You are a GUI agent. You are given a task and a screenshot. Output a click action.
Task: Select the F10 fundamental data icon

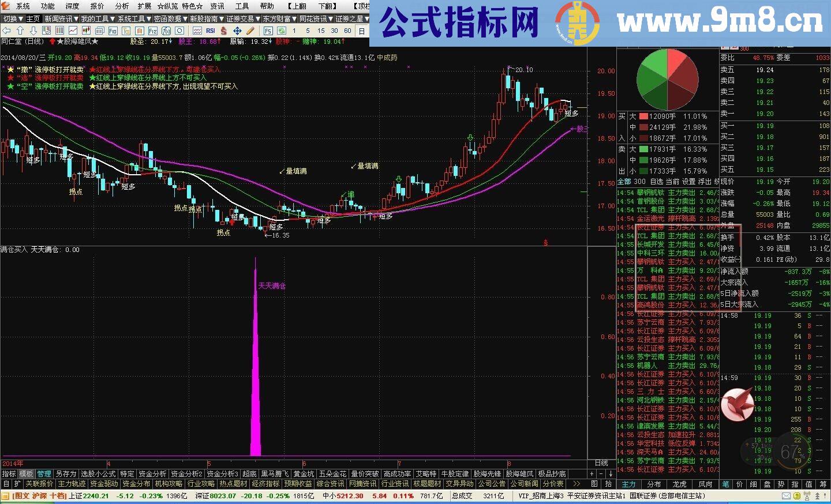click(112, 32)
